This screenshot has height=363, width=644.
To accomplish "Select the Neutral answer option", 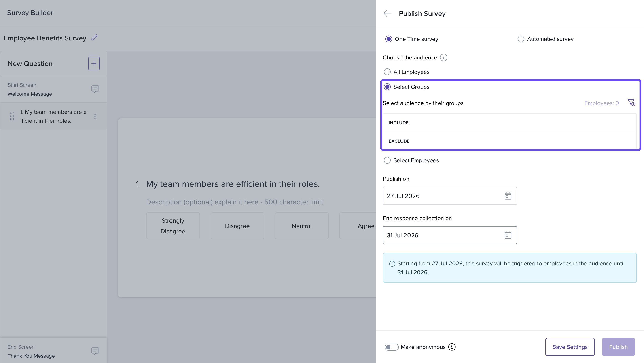I will (301, 226).
